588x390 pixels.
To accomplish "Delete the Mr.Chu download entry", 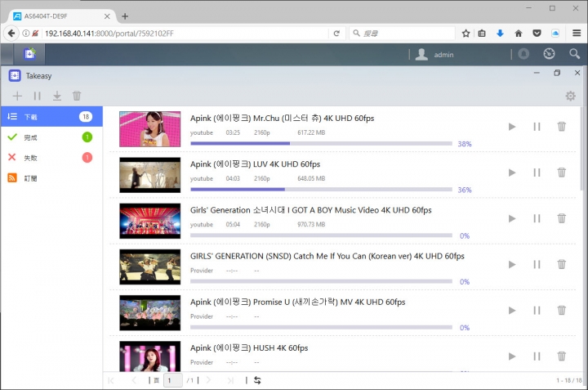I will click(x=561, y=127).
